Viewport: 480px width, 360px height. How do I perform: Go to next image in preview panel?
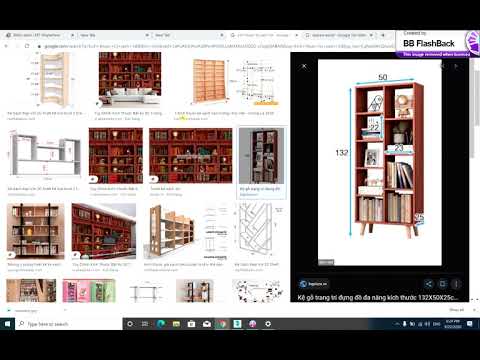[456, 66]
